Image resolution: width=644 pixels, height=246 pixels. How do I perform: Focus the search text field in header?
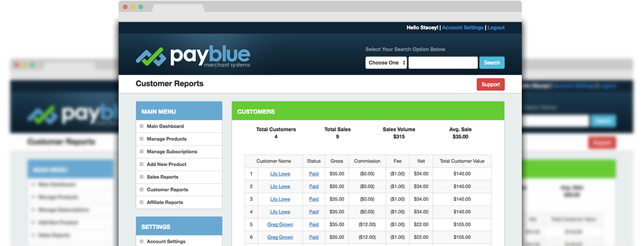click(443, 62)
